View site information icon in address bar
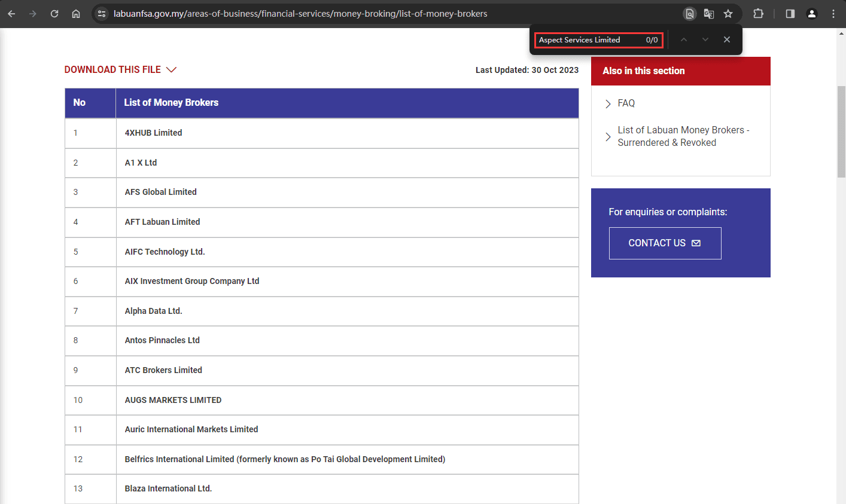 [102, 13]
